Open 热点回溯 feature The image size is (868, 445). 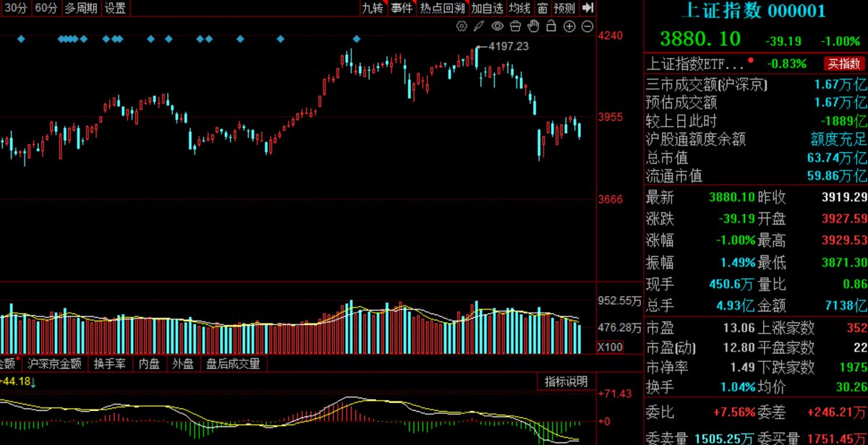point(442,8)
